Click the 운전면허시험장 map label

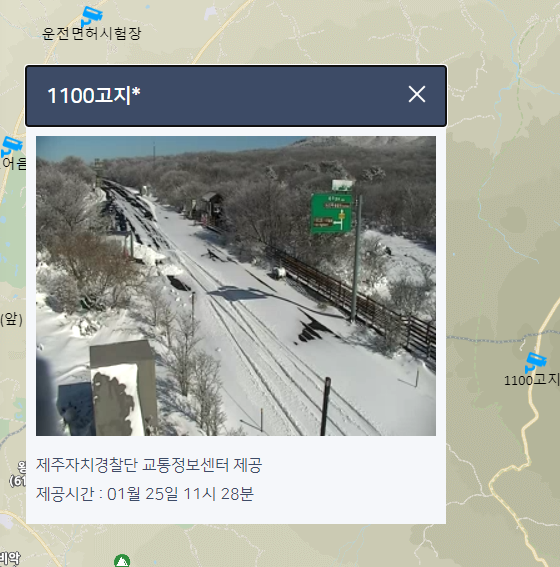tap(91, 34)
